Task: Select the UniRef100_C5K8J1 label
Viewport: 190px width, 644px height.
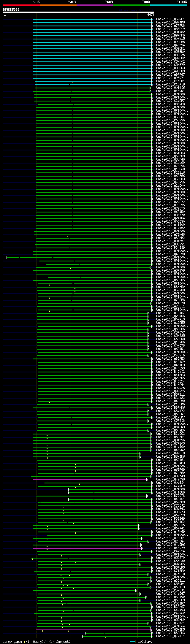Action: click(x=170, y=591)
